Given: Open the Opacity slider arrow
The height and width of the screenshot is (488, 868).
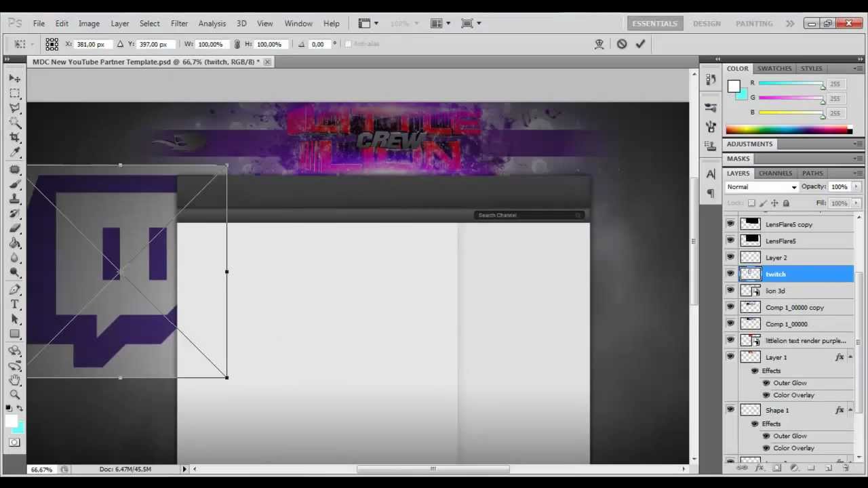Looking at the screenshot, I should [856, 187].
